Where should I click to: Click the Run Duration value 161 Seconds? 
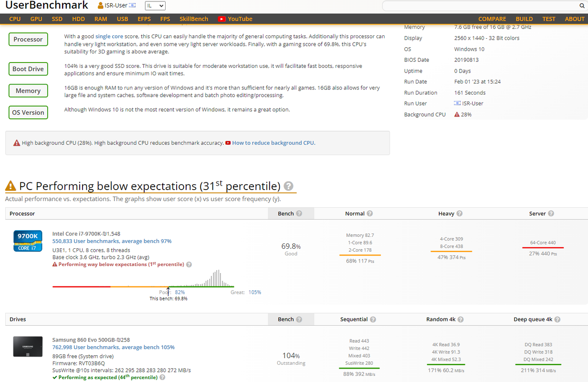coord(470,93)
